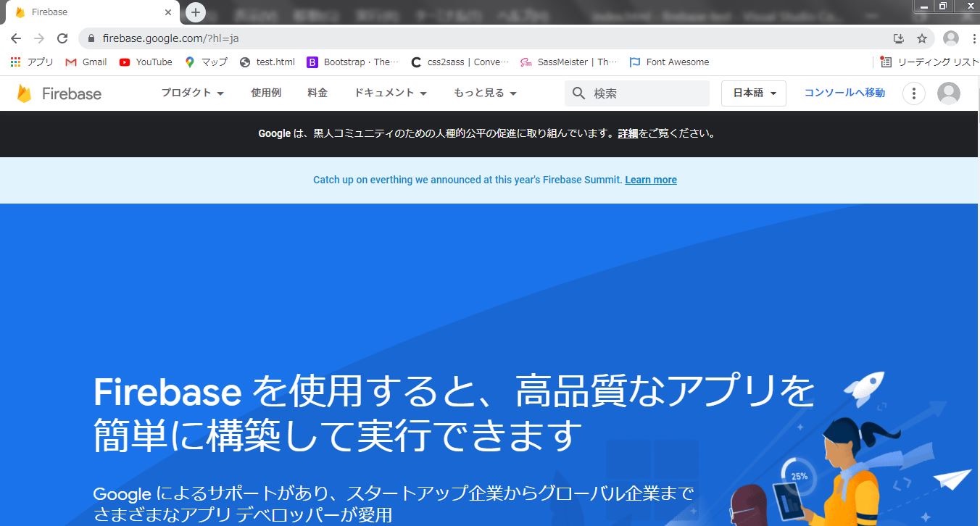Click the install app icon in address bar

pyautogui.click(x=899, y=38)
